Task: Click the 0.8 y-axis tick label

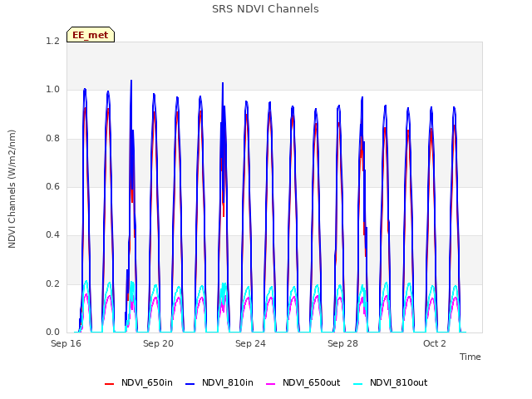Action: pyautogui.click(x=52, y=139)
